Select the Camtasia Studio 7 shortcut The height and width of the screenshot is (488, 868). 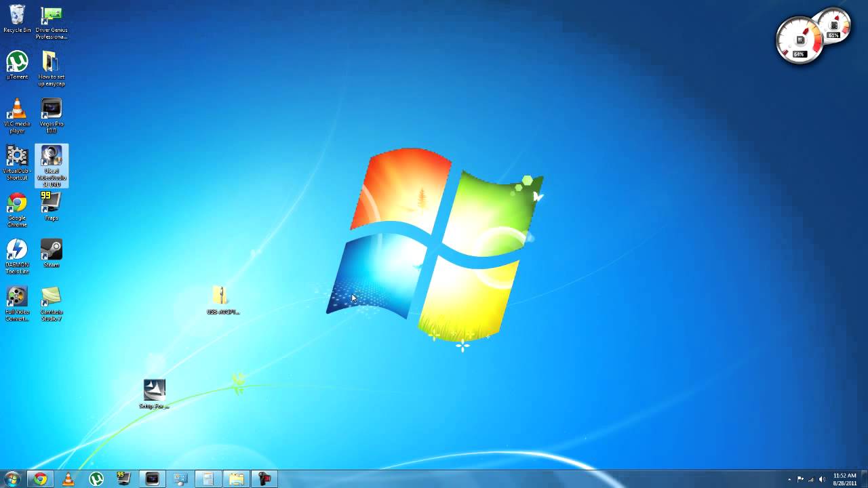click(52, 304)
